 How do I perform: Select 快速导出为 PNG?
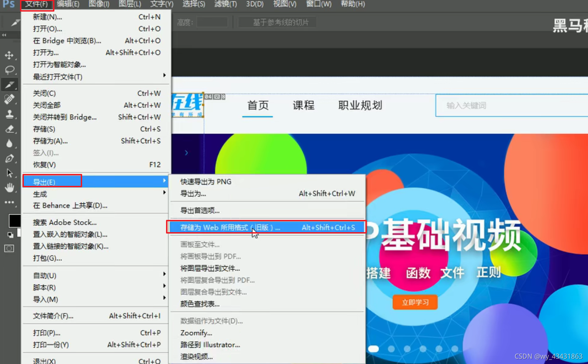[x=267, y=182]
